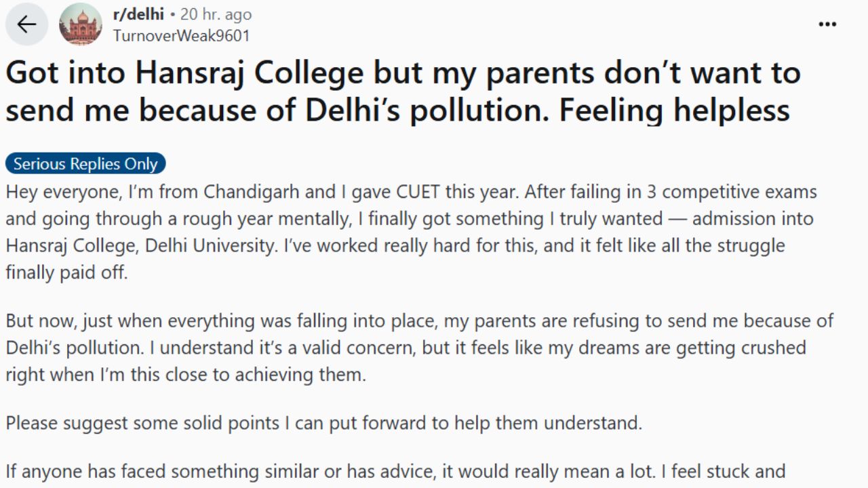868x488 pixels.
Task: Open the overflow menu to save the post
Action: click(x=828, y=24)
